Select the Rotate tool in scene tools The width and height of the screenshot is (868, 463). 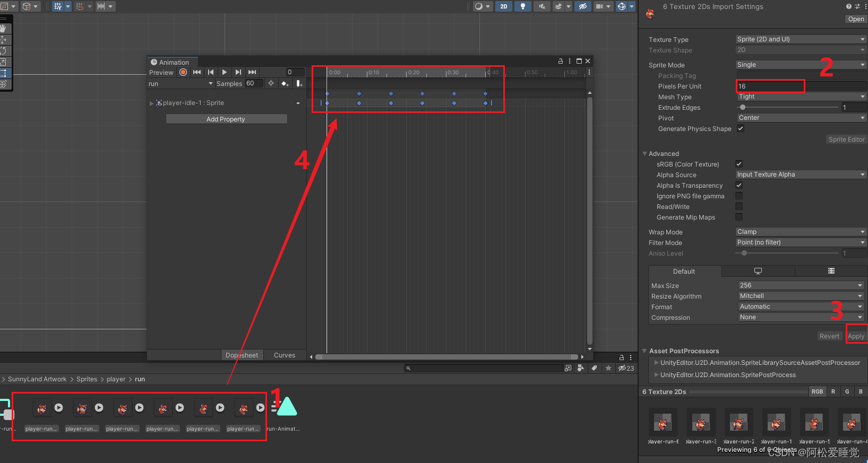[x=3, y=51]
